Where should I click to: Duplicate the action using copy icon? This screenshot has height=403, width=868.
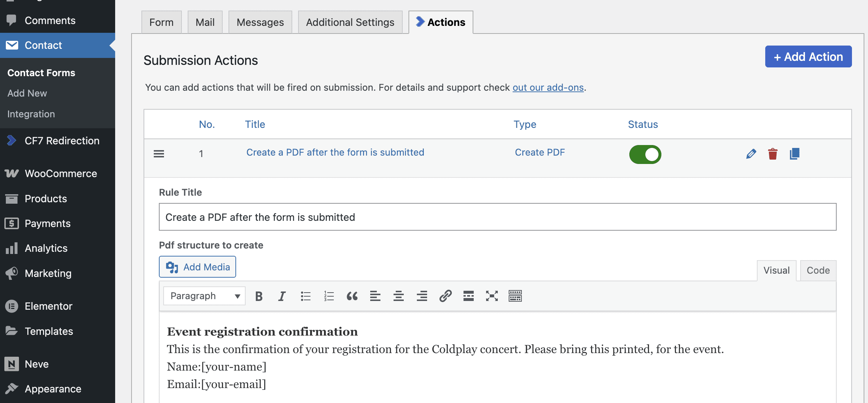pyautogui.click(x=794, y=154)
